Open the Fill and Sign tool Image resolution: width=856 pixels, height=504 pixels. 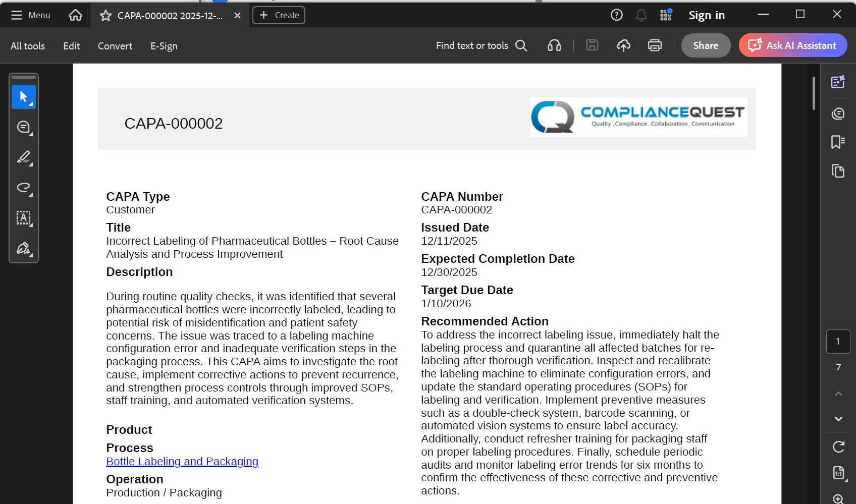24,248
